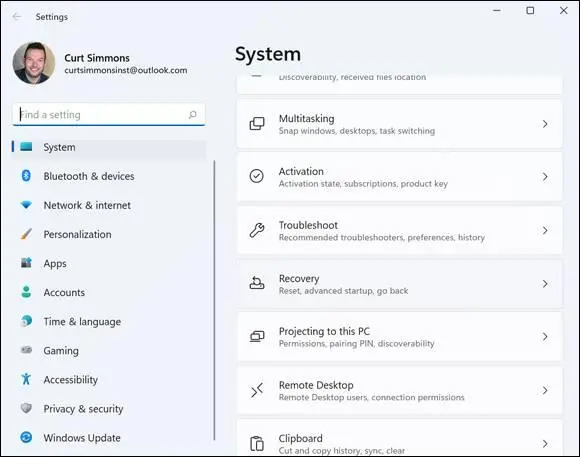Screen dimensions: 580x457
Task: Click the Troubleshoot wrench icon
Action: [x=257, y=230]
